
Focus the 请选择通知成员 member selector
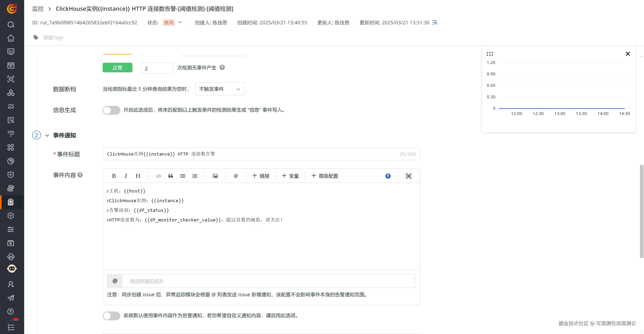(268, 281)
